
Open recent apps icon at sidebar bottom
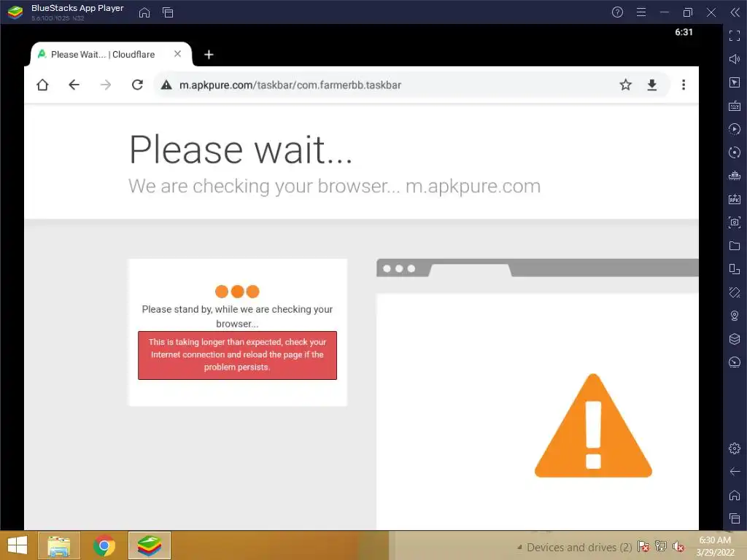pyautogui.click(x=735, y=518)
